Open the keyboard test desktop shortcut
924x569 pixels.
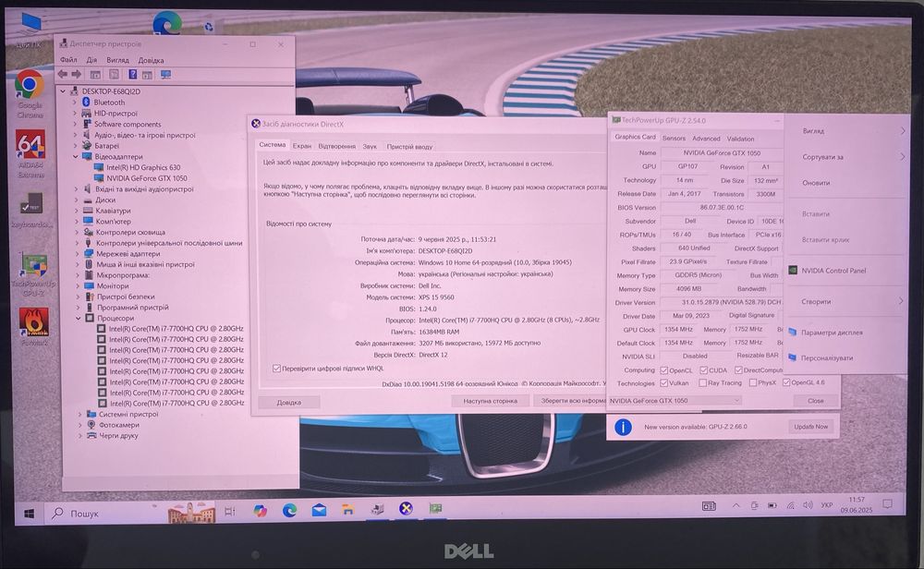coord(31,211)
